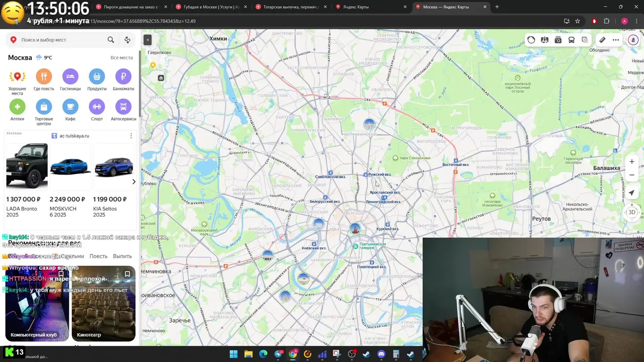Click the 'Белорусский вкз.' station label
The width and height of the screenshot is (644, 362).
point(325,202)
